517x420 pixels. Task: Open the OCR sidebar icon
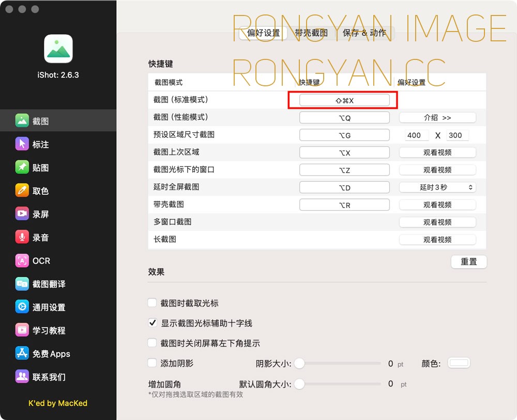pyautogui.click(x=22, y=260)
